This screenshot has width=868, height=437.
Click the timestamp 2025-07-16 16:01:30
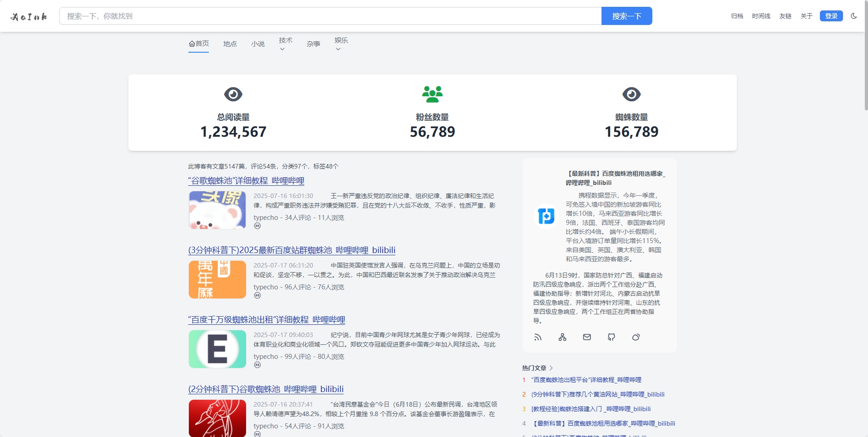(283, 196)
